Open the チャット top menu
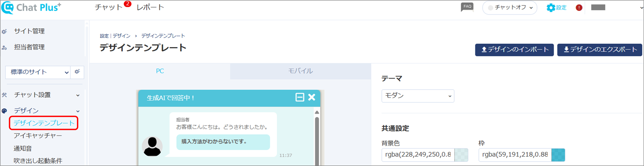The image size is (644, 166). [108, 7]
